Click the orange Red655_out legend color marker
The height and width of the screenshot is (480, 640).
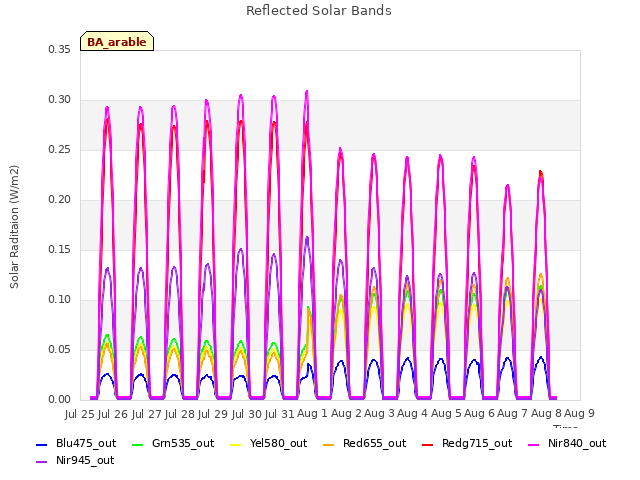(x=329, y=444)
